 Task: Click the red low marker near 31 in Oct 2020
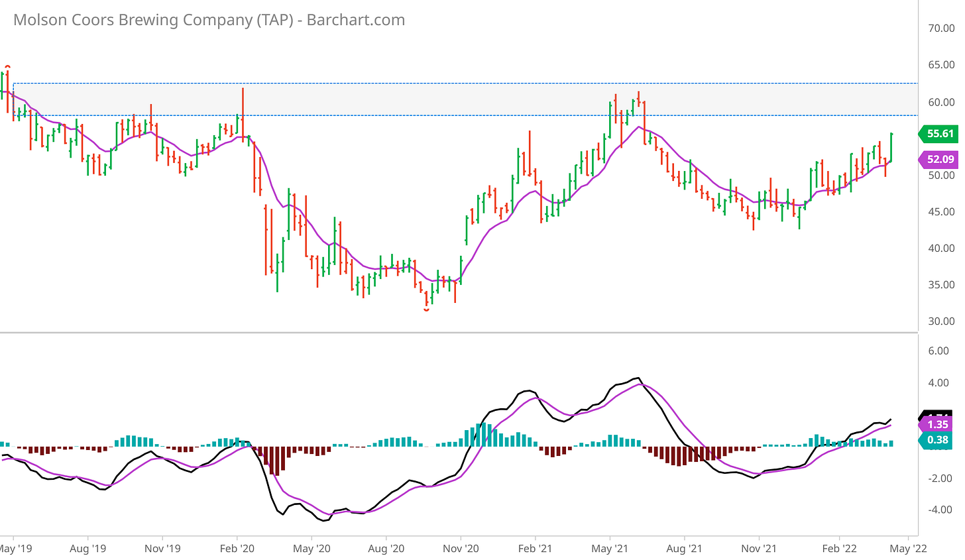[x=427, y=309]
